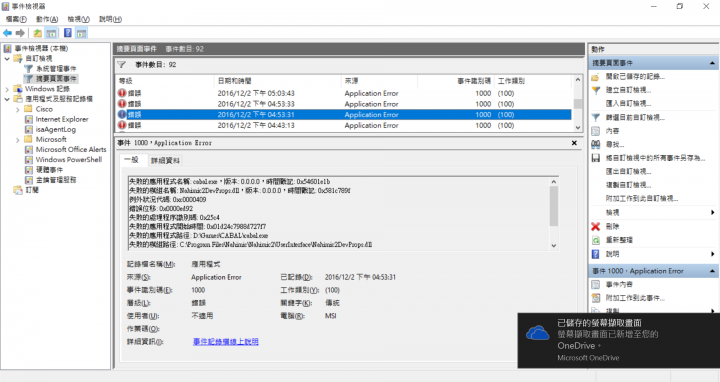Click 匯出自訂檢視... in the actions pane
The image size is (720, 382).
[628, 172]
